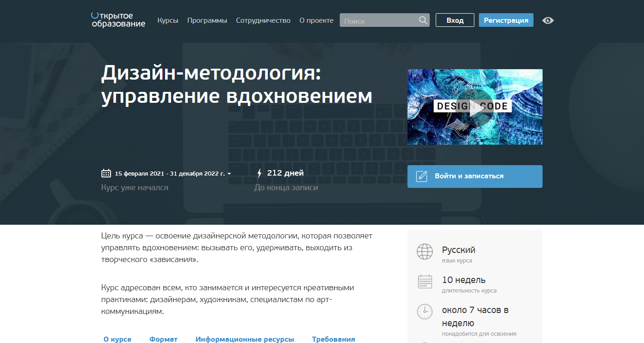Toggle the accessibility eye icon

pos(548,20)
